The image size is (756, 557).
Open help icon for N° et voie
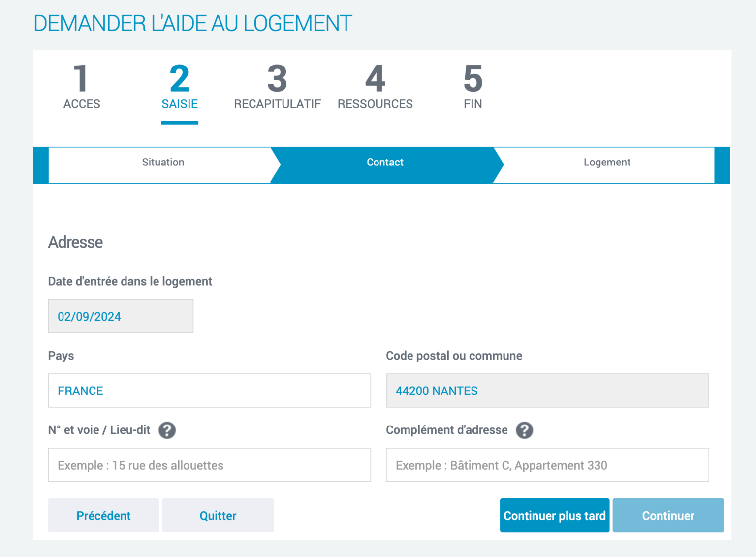(167, 430)
